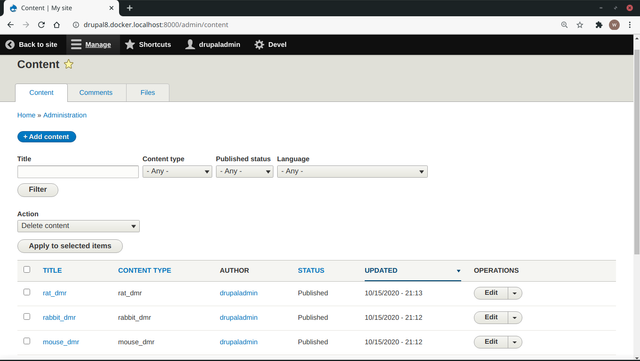The height and width of the screenshot is (361, 640).
Task: Open the Shortcuts toolbar menu
Action: pos(148,45)
